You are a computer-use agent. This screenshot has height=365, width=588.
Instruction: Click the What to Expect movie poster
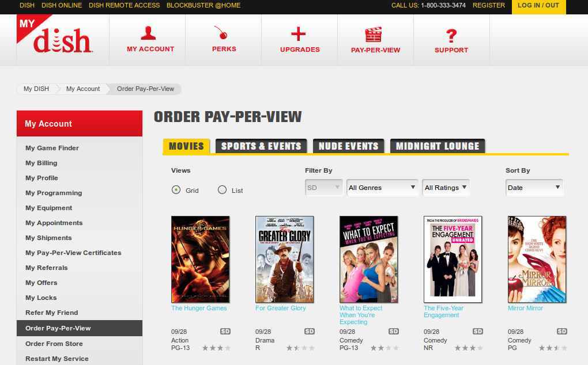click(368, 259)
